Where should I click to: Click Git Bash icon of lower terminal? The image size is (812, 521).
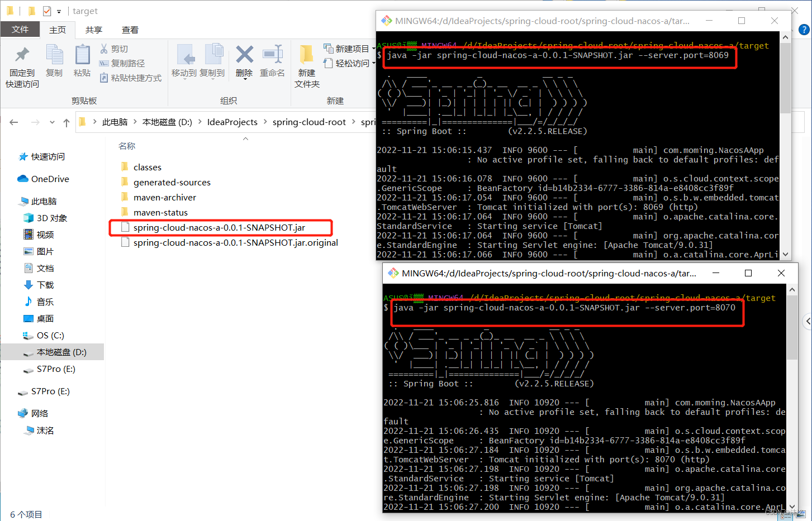pyautogui.click(x=393, y=273)
